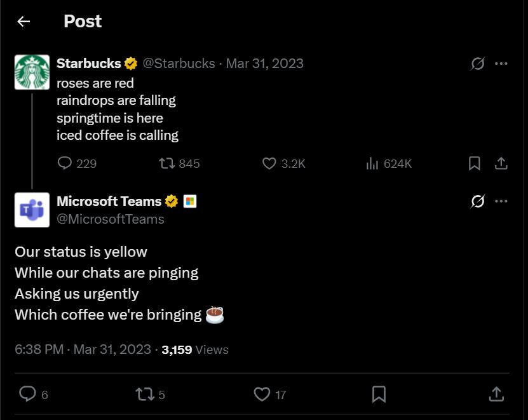Viewport: 528px width, 420px height.
Task: Click the @MicrosoftTeams handle
Action: tap(111, 219)
